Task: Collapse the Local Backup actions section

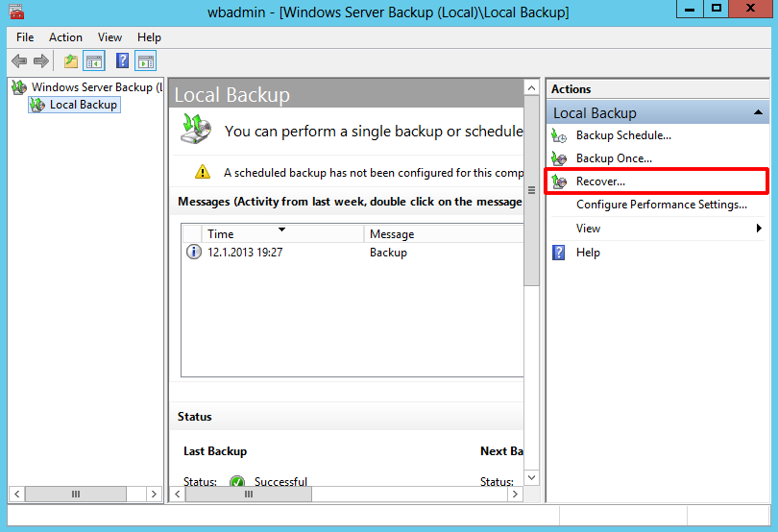Action: 758,112
